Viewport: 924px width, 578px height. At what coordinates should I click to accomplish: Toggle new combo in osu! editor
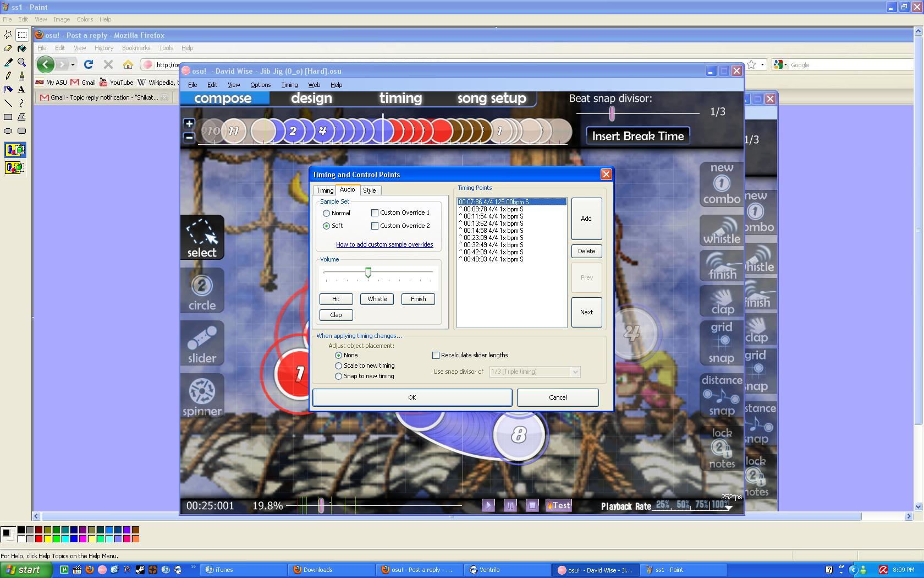pos(722,184)
